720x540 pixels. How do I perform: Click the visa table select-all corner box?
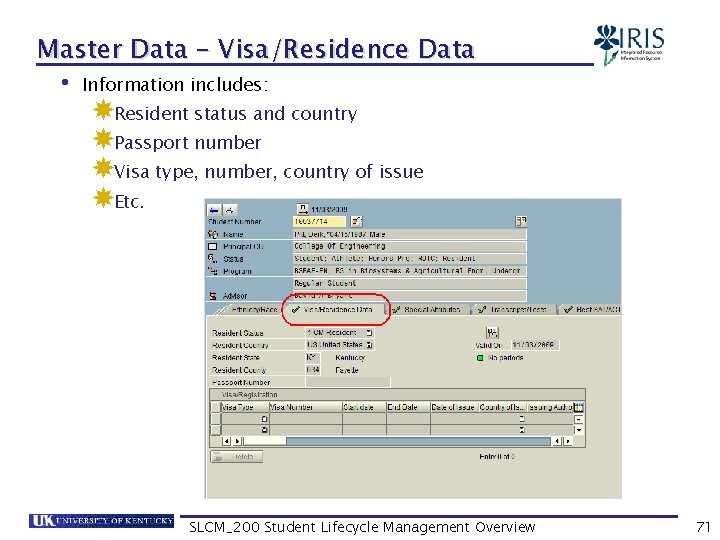[215, 407]
